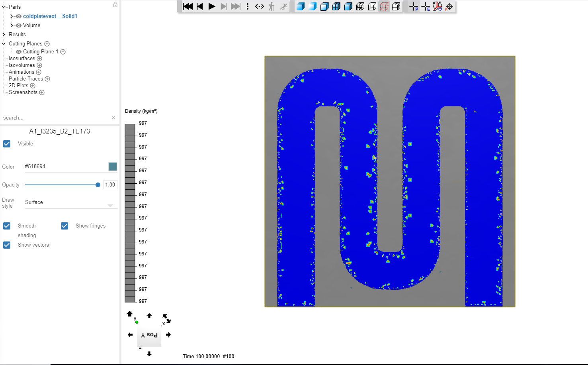The height and width of the screenshot is (365, 588).
Task: Toggle Show vectors checkbox
Action: tap(7, 245)
